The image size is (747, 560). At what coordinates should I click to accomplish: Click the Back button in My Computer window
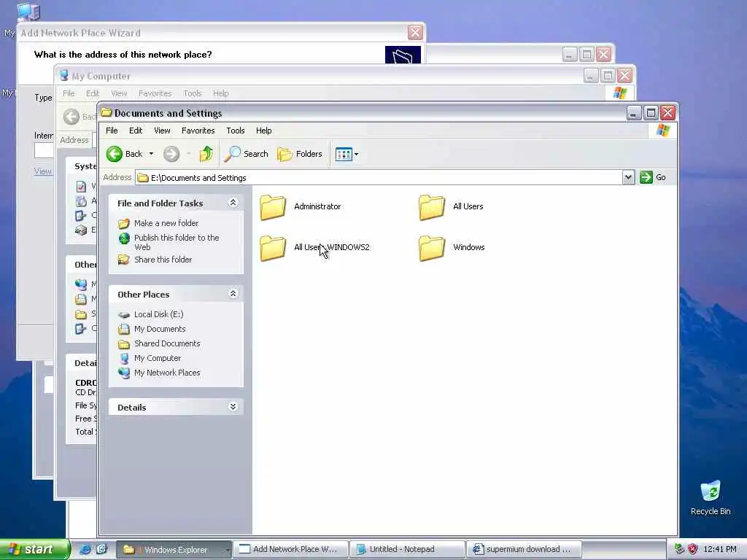click(x=79, y=117)
